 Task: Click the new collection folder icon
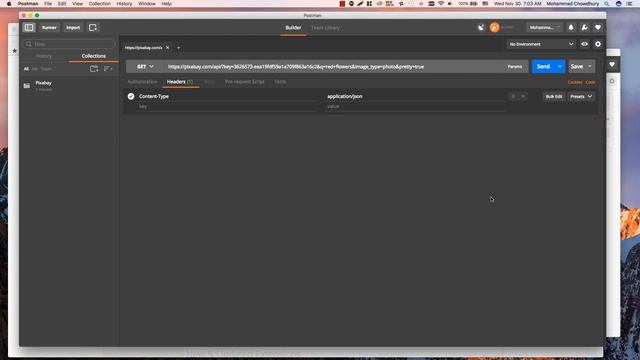coord(94,69)
